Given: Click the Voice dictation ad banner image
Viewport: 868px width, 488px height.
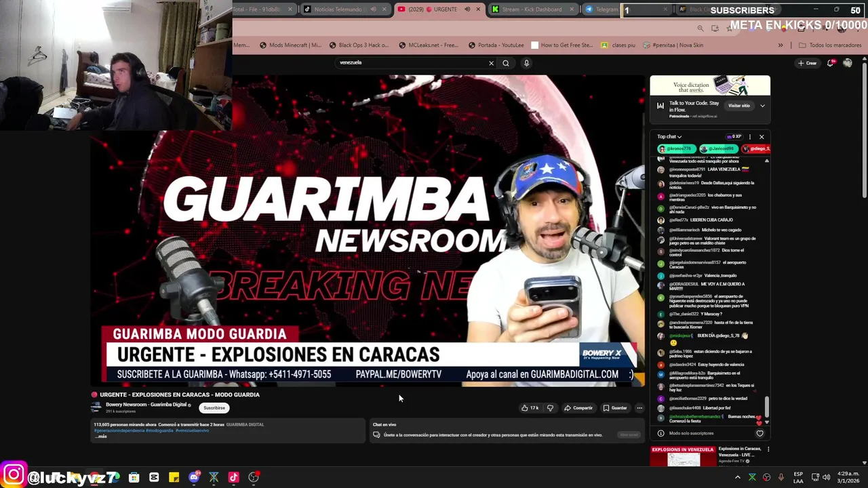Looking at the screenshot, I should pyautogui.click(x=710, y=85).
